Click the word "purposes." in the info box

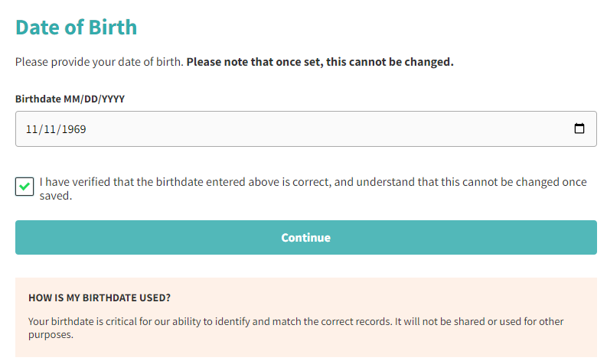pyautogui.click(x=51, y=335)
